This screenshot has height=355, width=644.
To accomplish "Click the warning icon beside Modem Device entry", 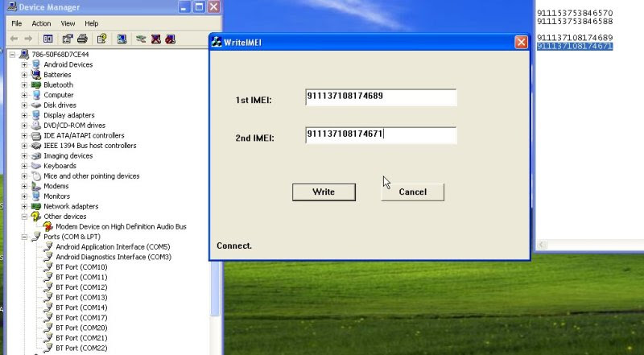I will tap(48, 226).
